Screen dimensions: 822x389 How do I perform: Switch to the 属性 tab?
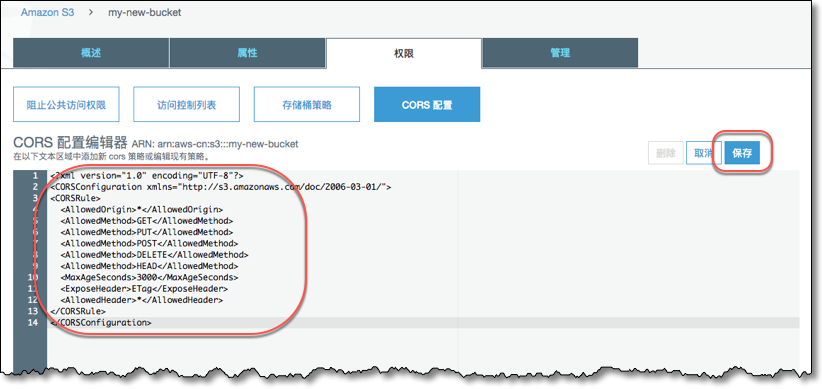tap(247, 53)
